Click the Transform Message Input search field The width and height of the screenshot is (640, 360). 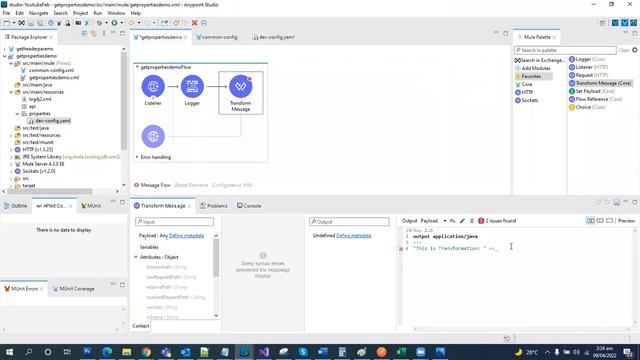click(x=175, y=222)
